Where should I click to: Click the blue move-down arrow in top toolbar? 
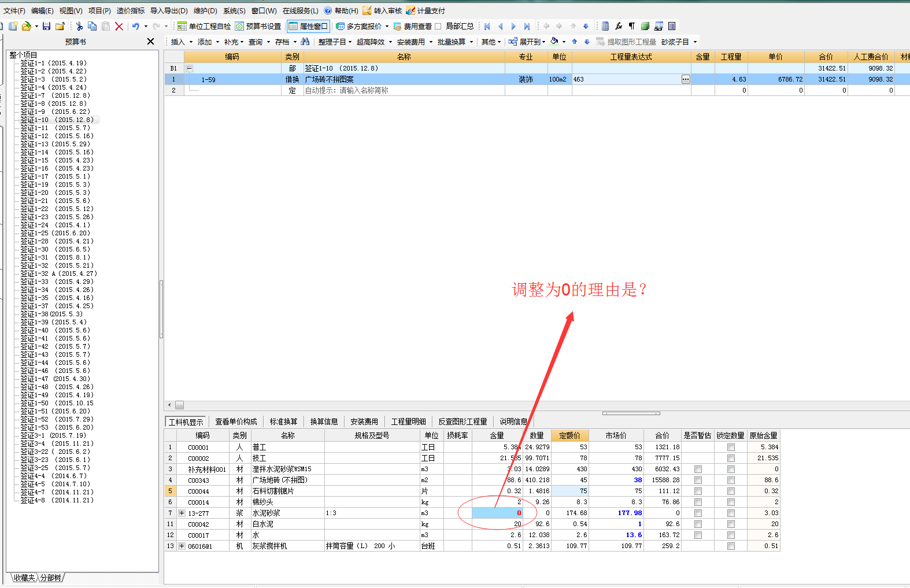[586, 26]
